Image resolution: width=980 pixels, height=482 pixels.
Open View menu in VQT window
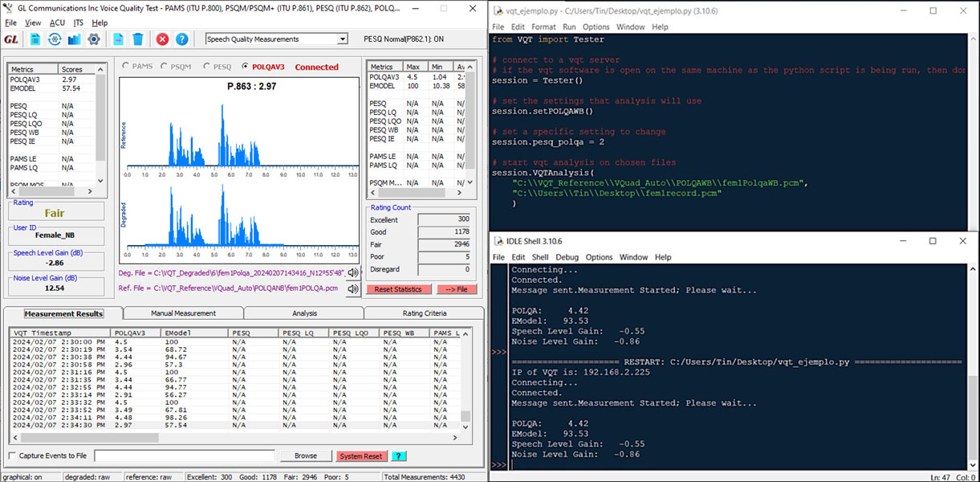click(x=33, y=22)
